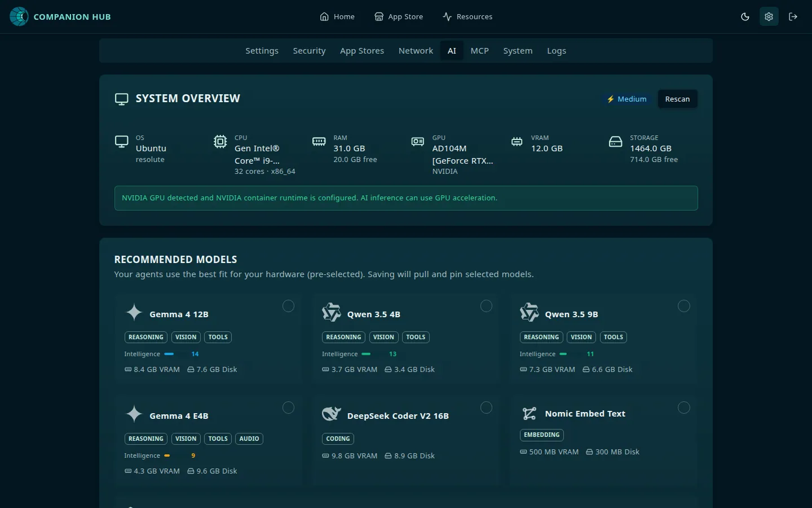Screen dimensions: 812x508
Task: Click the NVIDIA GPU detected notice
Action: [406, 198]
